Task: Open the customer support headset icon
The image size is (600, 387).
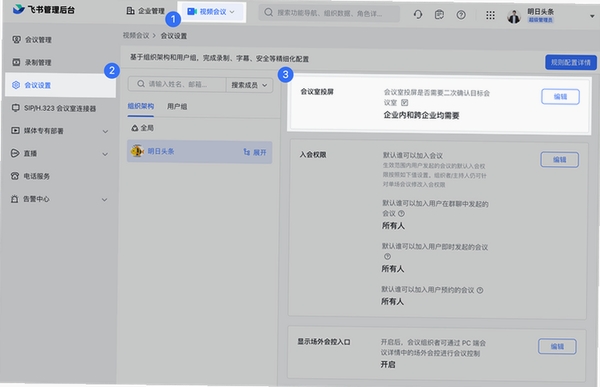Action: [x=418, y=15]
